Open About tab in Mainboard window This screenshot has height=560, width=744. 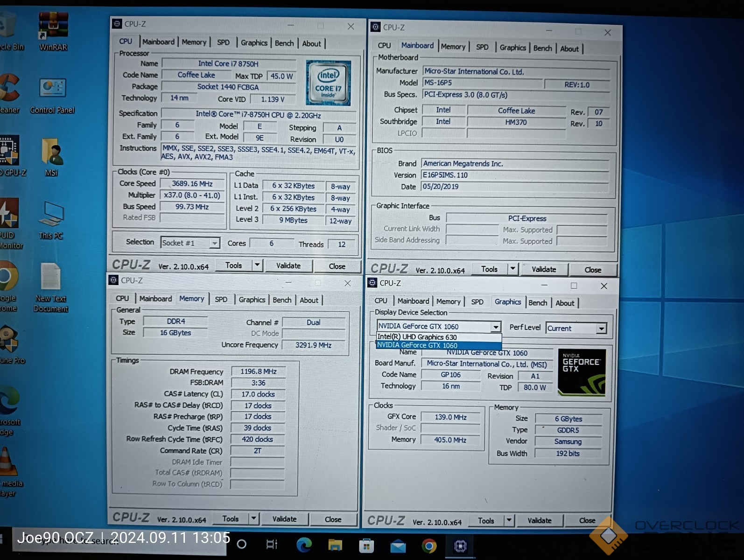[x=569, y=49]
